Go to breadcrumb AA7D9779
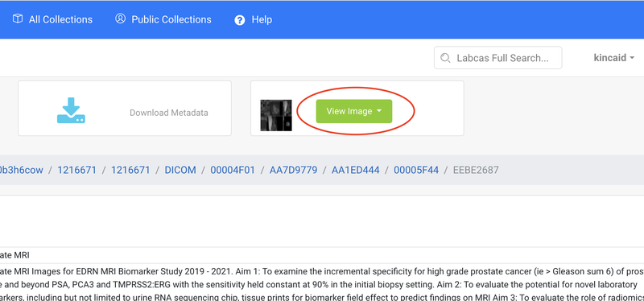This screenshot has height=301, width=644. 293,170
